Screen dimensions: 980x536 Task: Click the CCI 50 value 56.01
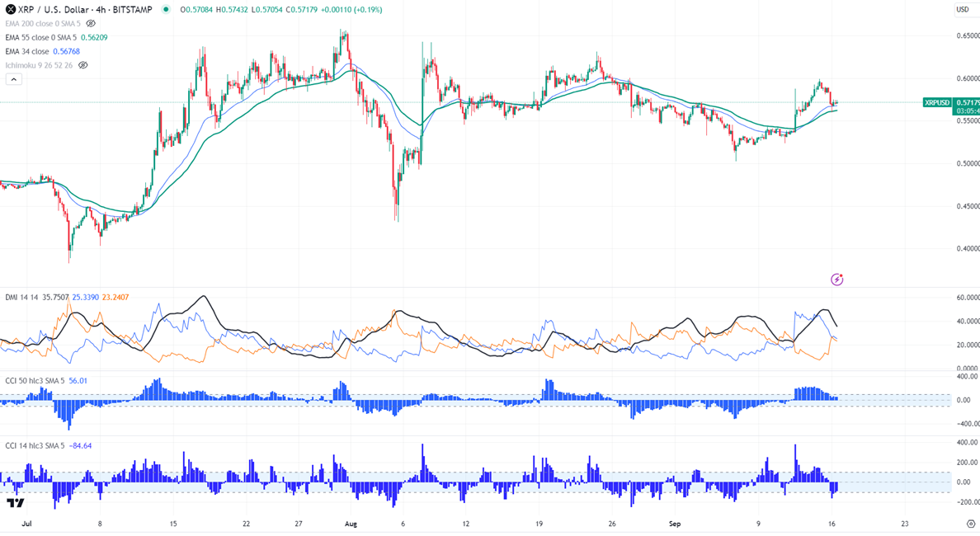click(78, 380)
